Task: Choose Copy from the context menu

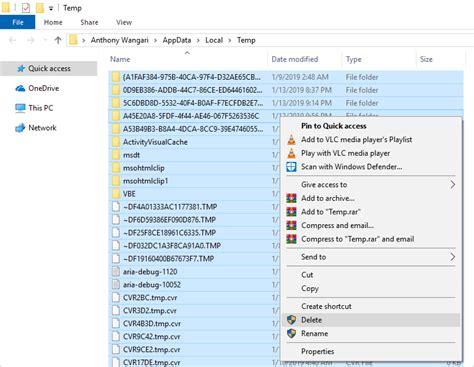Action: click(371, 288)
